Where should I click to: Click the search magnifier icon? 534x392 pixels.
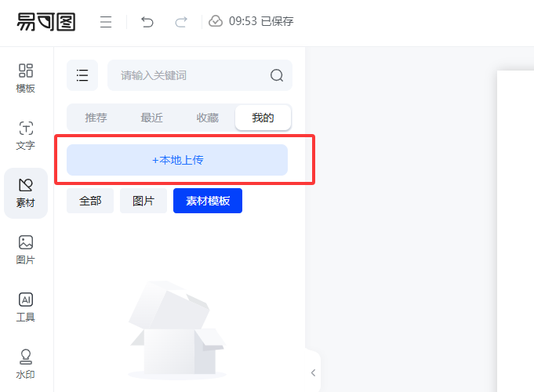[277, 75]
